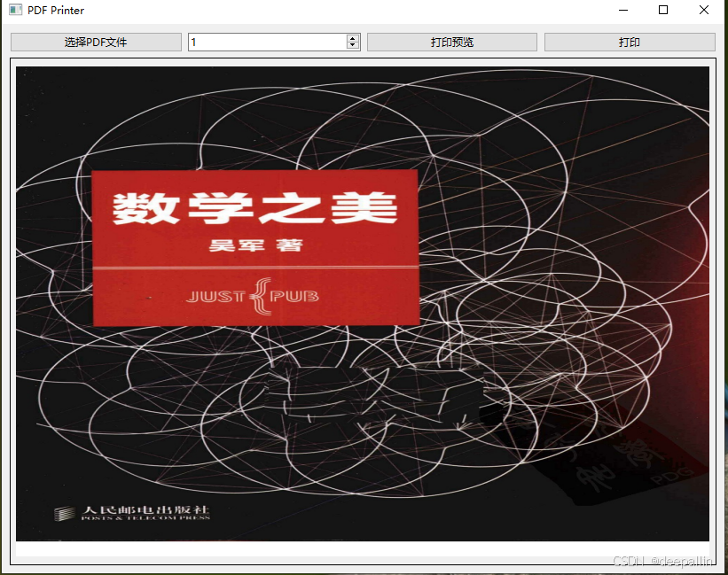Click the 打印 print button

(x=630, y=43)
